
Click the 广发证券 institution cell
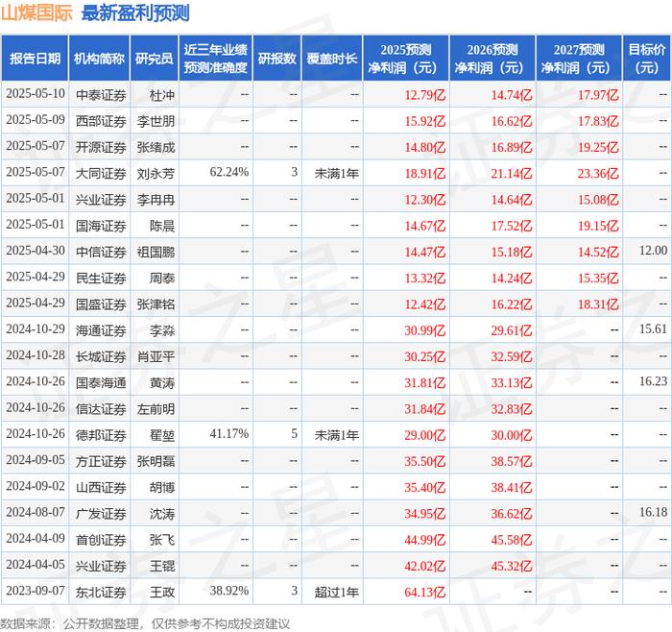(101, 513)
